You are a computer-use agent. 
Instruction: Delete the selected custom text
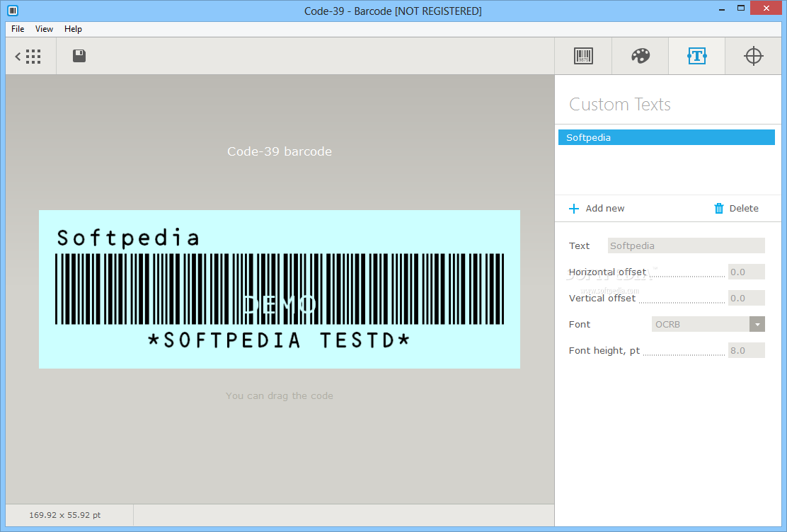tap(736, 208)
